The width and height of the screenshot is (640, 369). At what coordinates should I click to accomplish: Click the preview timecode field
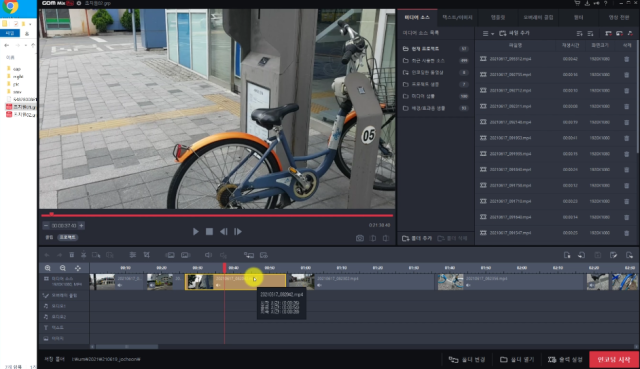64,225
